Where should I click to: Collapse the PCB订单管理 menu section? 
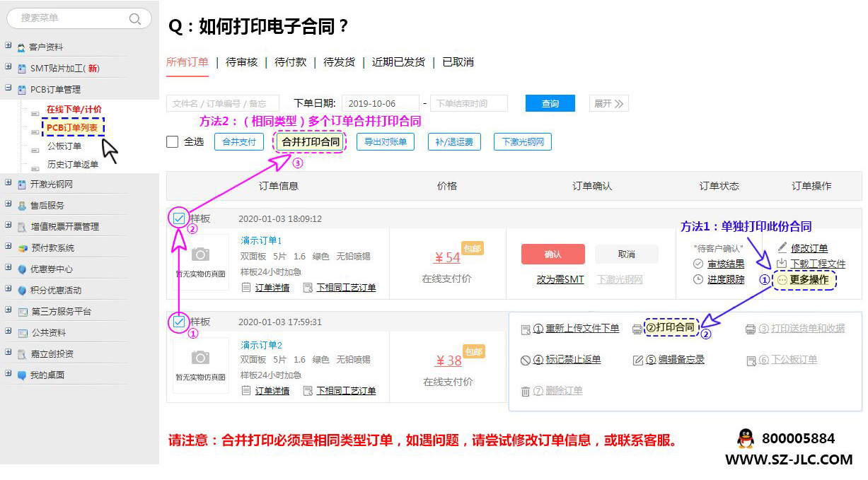coord(8,88)
